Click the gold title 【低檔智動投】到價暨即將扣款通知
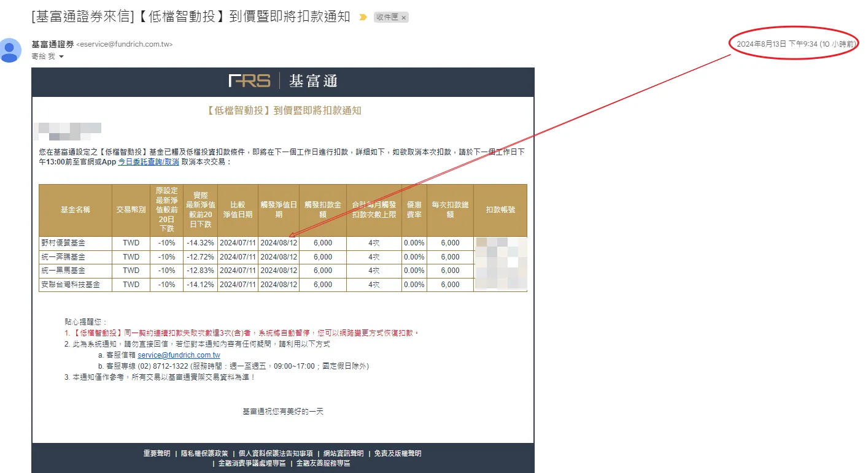Image resolution: width=868 pixels, height=473 pixels. pyautogui.click(x=283, y=111)
